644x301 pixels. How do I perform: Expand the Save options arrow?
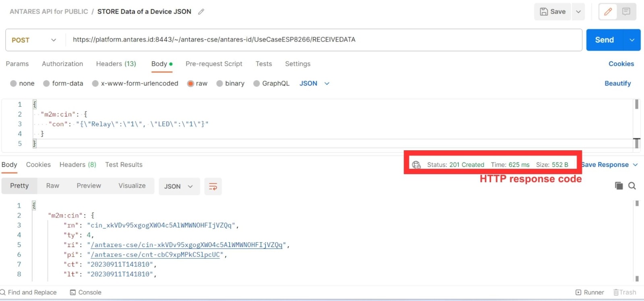[578, 12]
